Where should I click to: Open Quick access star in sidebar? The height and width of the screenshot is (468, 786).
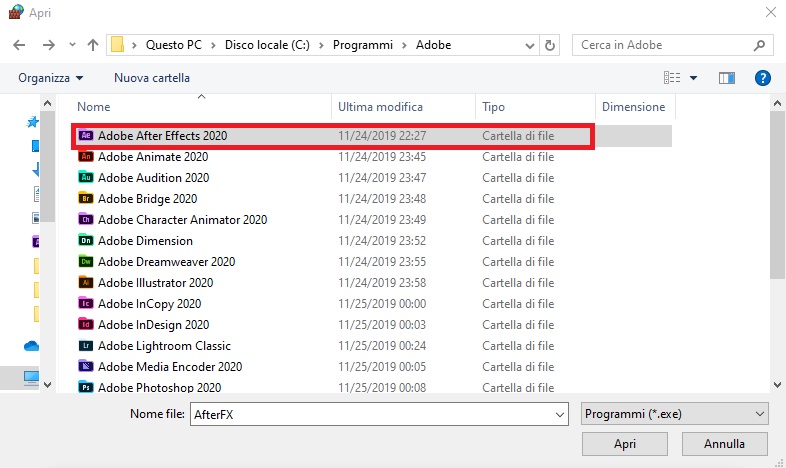coord(32,122)
